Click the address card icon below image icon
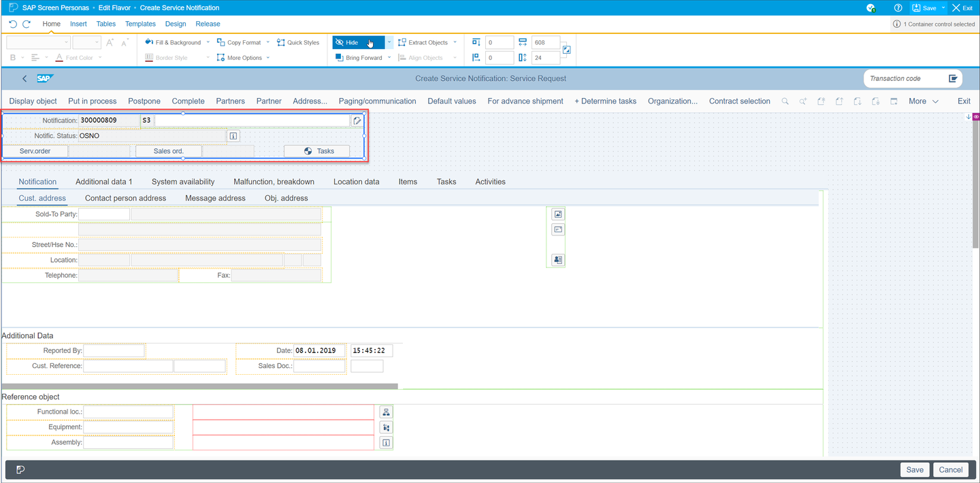This screenshot has width=980, height=483. pyautogui.click(x=558, y=229)
